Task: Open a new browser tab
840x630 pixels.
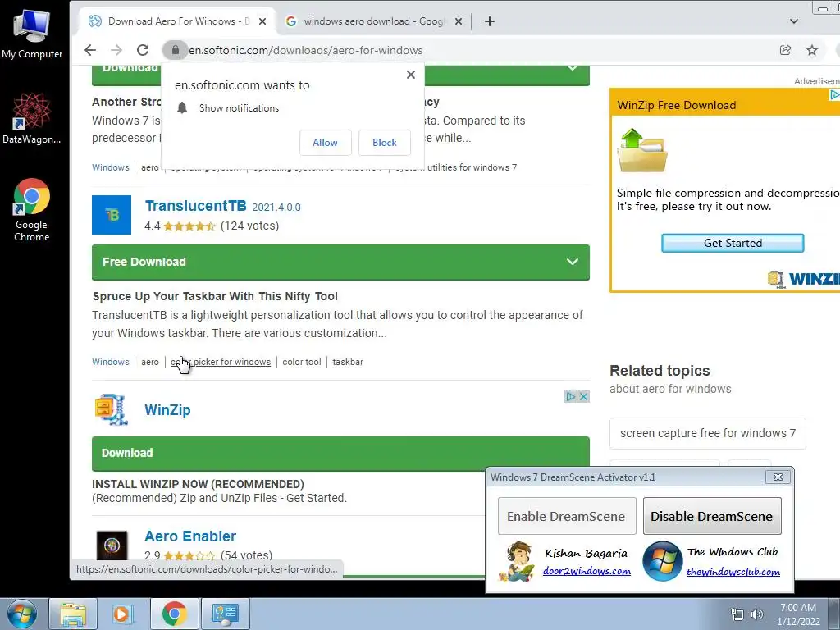Action: 489,21
